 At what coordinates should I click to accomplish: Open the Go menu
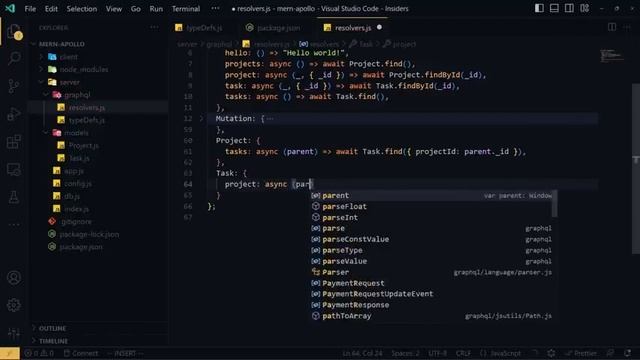coord(136,9)
